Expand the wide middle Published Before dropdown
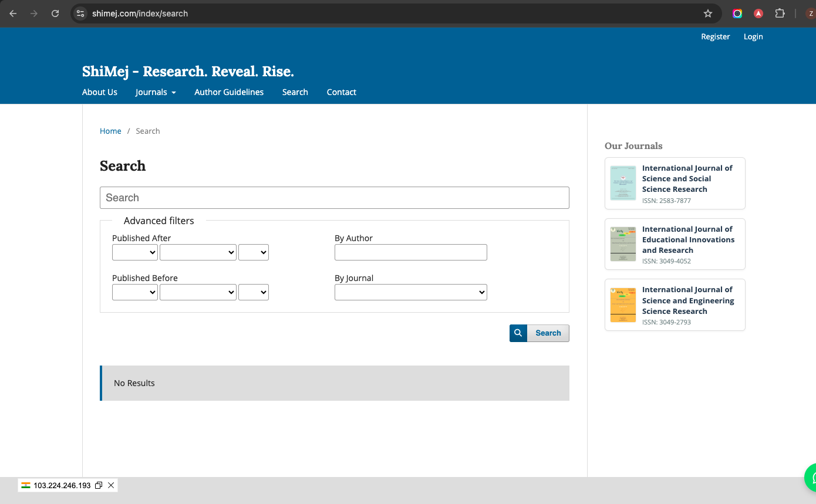 click(x=198, y=292)
